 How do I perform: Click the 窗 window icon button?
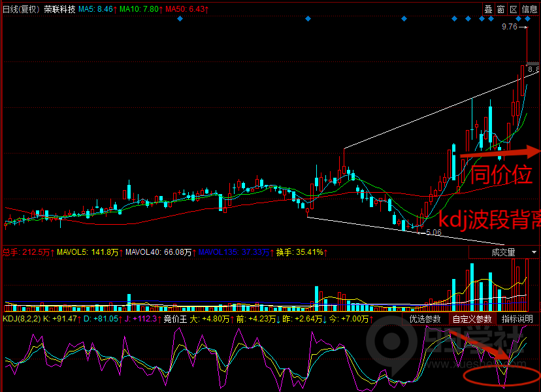500,9
